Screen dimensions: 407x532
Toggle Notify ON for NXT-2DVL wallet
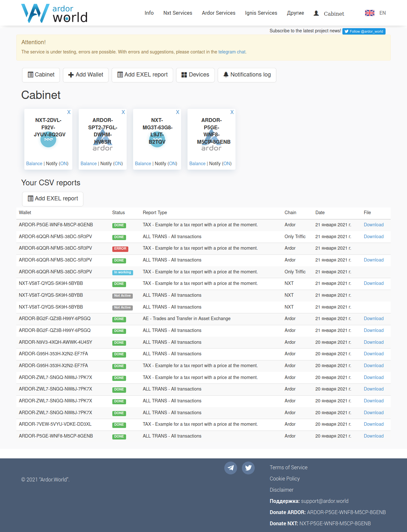[64, 164]
